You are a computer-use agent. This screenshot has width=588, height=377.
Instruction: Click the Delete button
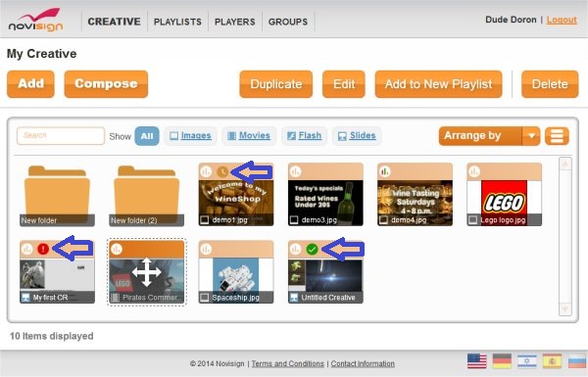[x=550, y=84]
